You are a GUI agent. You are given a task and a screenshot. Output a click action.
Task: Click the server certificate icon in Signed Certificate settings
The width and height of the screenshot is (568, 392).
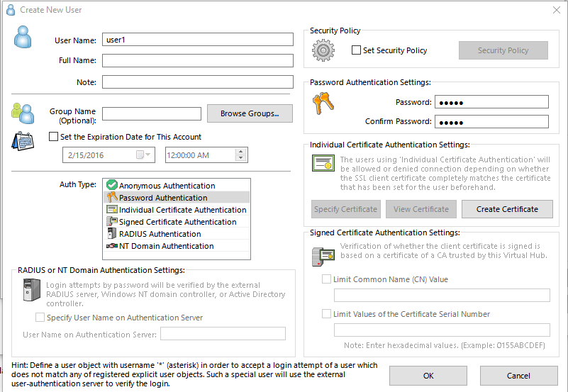click(x=323, y=257)
